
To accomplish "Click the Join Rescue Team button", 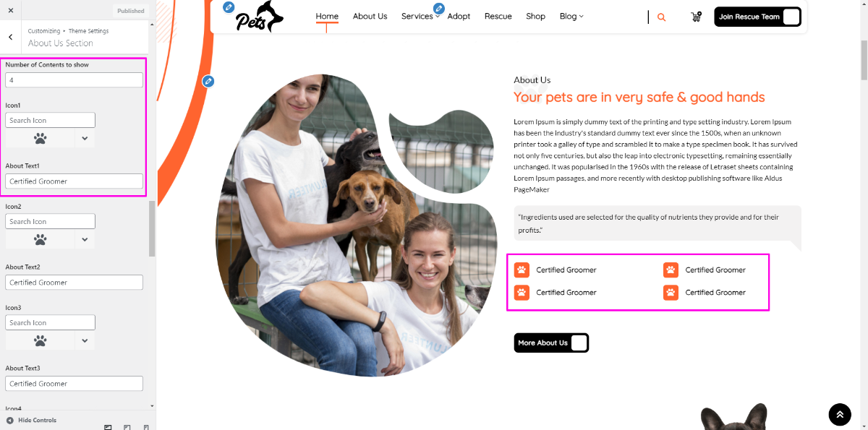I will (757, 17).
